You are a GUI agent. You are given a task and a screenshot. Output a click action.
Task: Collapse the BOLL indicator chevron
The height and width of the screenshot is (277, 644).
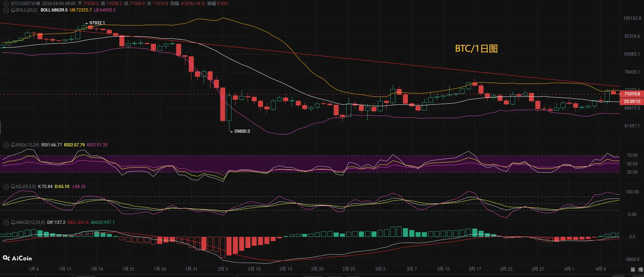pos(6,10)
